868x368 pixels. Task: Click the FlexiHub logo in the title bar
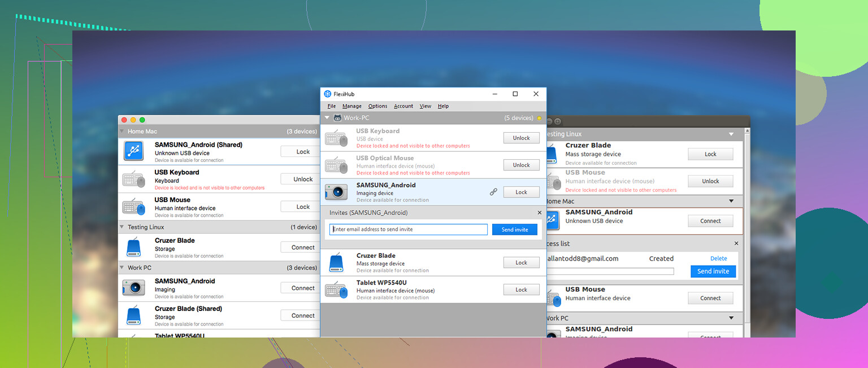click(x=327, y=94)
